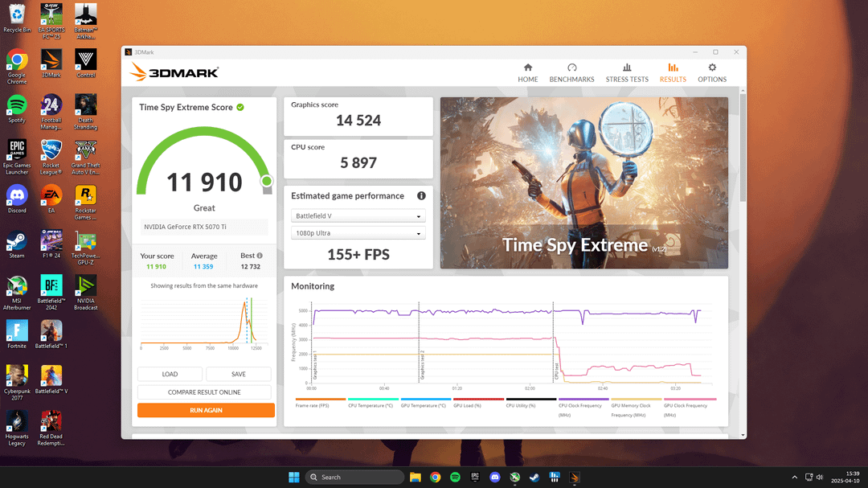
Task: Select the Google Chrome desktop icon
Action: 17,67
